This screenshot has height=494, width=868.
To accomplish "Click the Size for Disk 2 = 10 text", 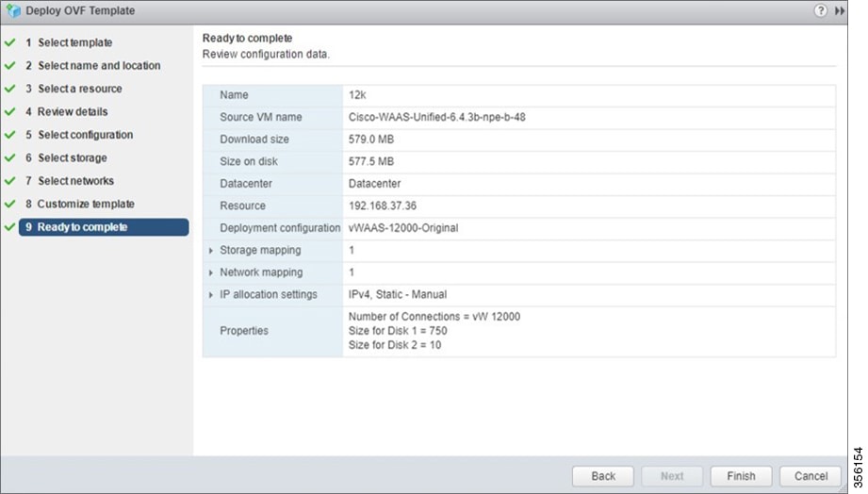I will click(x=395, y=345).
